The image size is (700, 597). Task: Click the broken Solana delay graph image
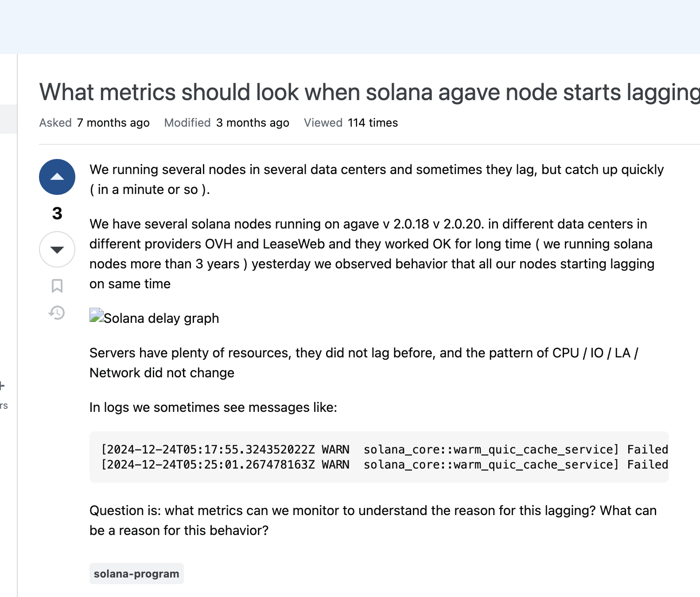[154, 318]
